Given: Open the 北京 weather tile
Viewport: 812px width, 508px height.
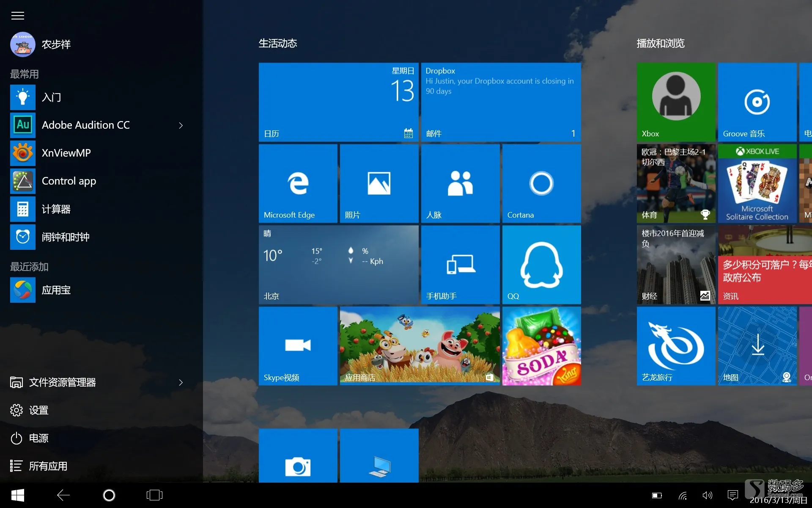Looking at the screenshot, I should 338,265.
